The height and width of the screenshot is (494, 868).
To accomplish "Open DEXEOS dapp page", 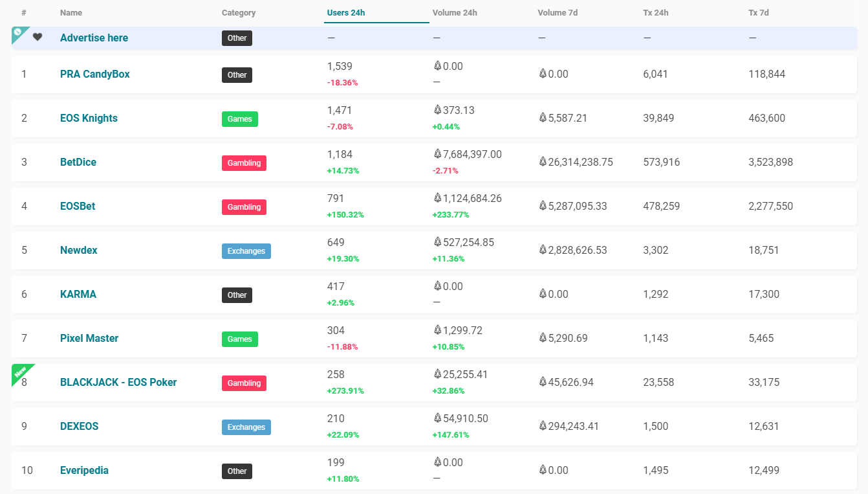I will pos(80,426).
